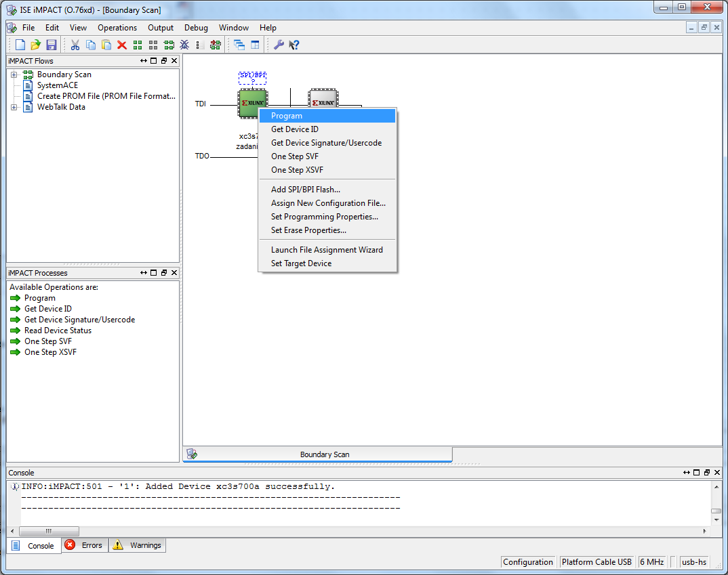This screenshot has width=728, height=575.
Task: Choose Set Programming Properties... entry
Action: coord(327,217)
